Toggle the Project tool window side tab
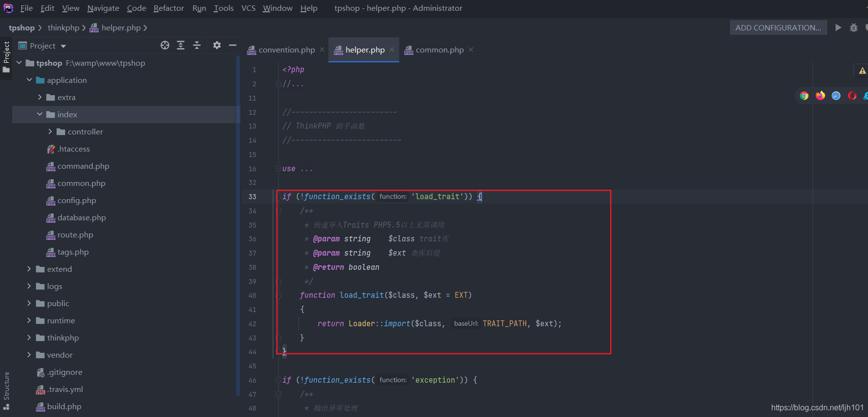The height and width of the screenshot is (417, 868). (x=6, y=57)
